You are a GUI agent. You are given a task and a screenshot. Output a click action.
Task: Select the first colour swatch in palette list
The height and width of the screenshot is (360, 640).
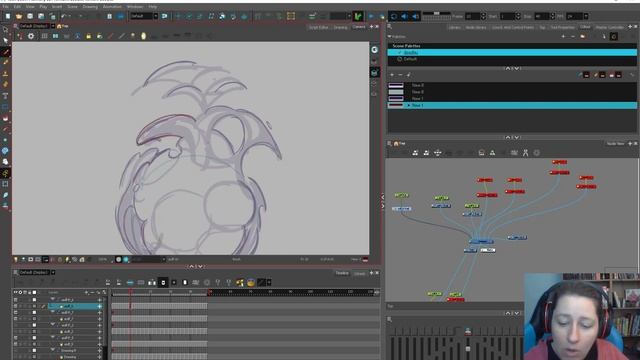(x=396, y=85)
